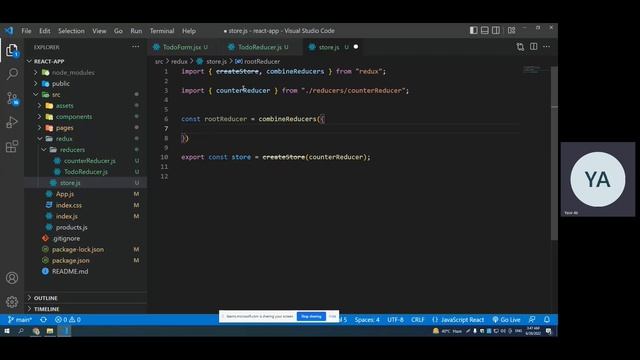Open index.css file in explorer
The width and height of the screenshot is (640, 360).
coord(69,205)
